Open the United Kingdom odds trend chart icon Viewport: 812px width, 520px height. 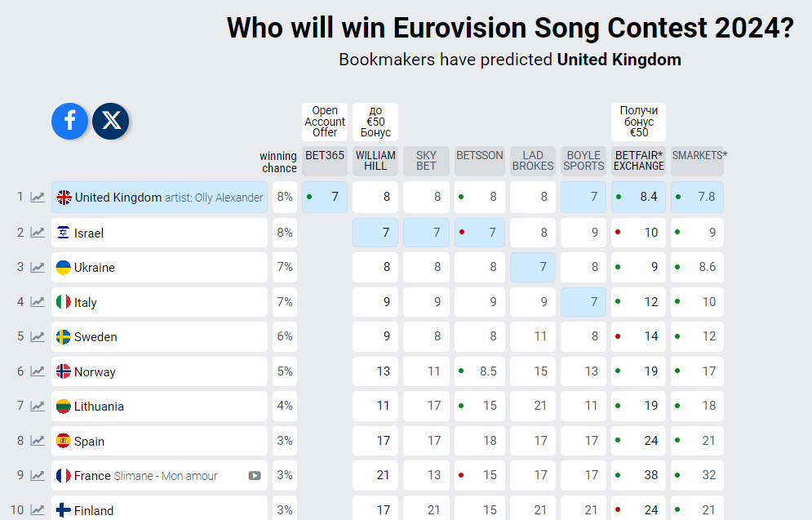click(38, 198)
